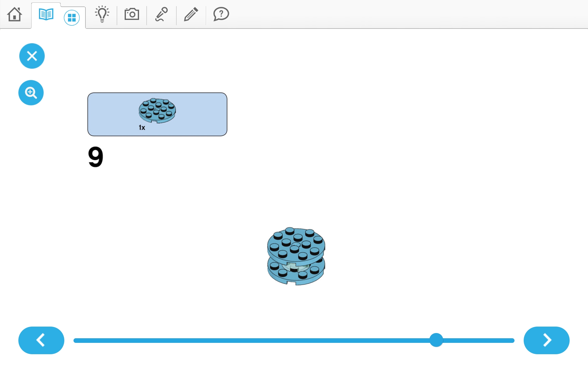The height and width of the screenshot is (368, 588).
Task: Open the microphone recording tool
Action: 161,14
